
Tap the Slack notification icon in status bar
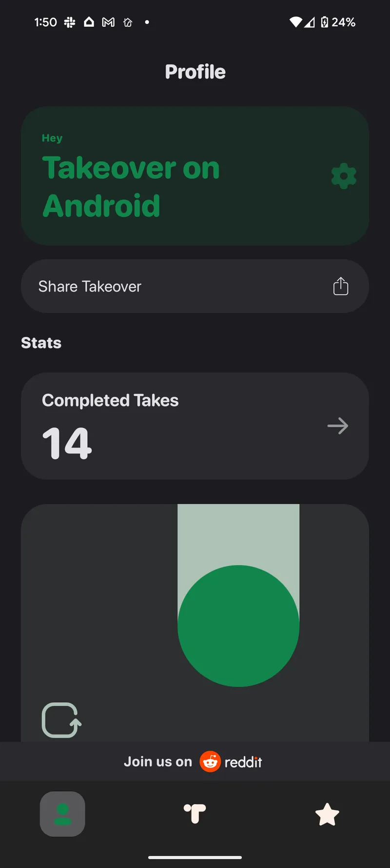pyautogui.click(x=70, y=22)
